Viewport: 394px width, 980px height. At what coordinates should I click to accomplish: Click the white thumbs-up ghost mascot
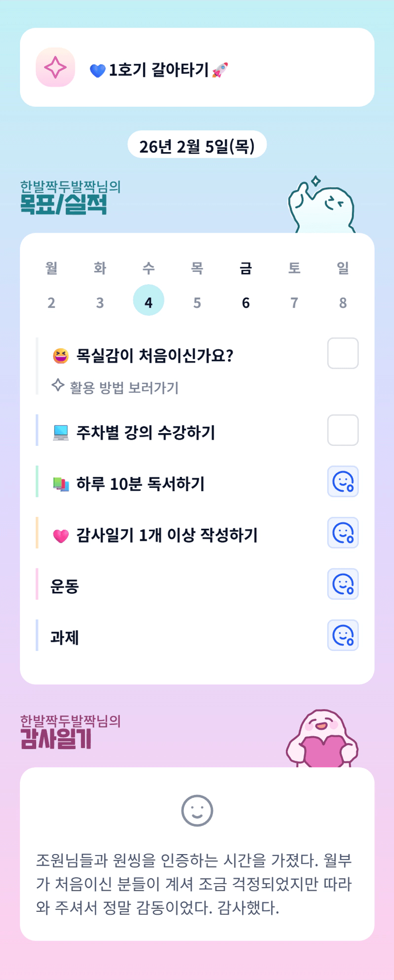(321, 207)
